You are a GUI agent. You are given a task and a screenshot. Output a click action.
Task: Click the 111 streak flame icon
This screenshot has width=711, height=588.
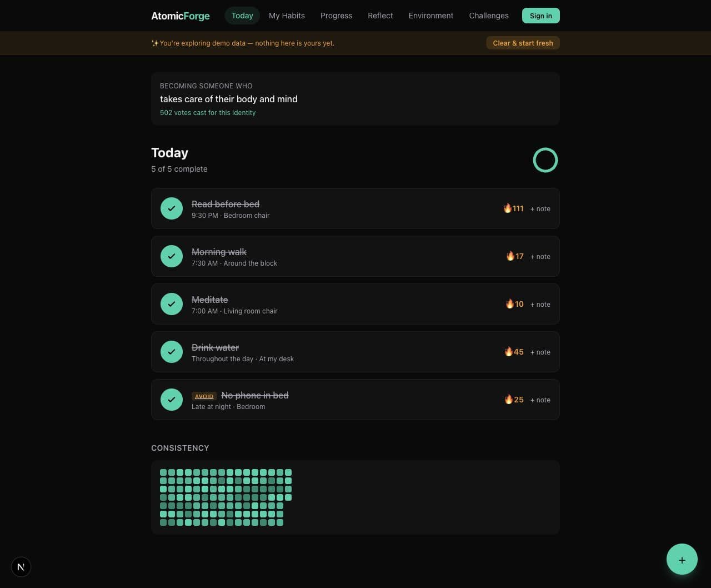[x=508, y=208]
